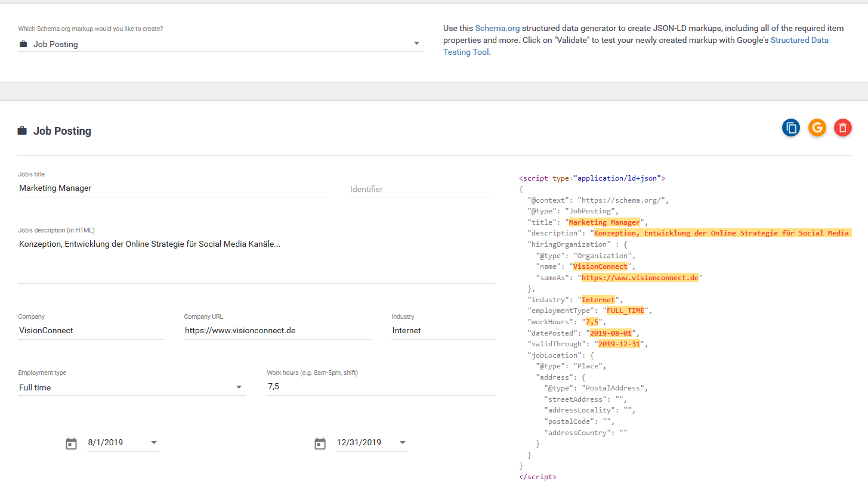Open the Structured Data Testing Tool link
This screenshot has height=484, width=868.
(x=636, y=46)
